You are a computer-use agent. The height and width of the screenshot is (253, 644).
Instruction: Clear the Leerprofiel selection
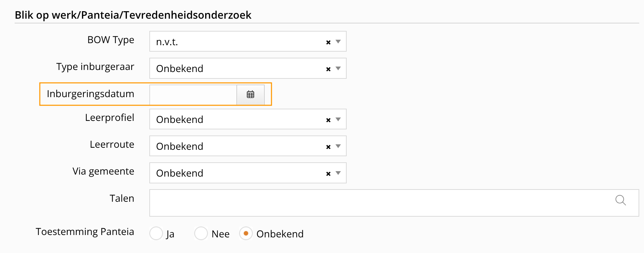(x=328, y=120)
